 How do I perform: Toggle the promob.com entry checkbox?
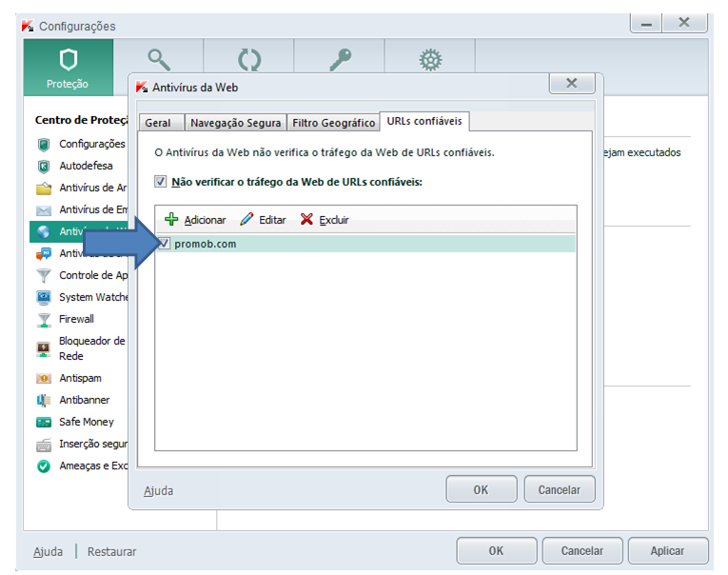pyautogui.click(x=165, y=244)
